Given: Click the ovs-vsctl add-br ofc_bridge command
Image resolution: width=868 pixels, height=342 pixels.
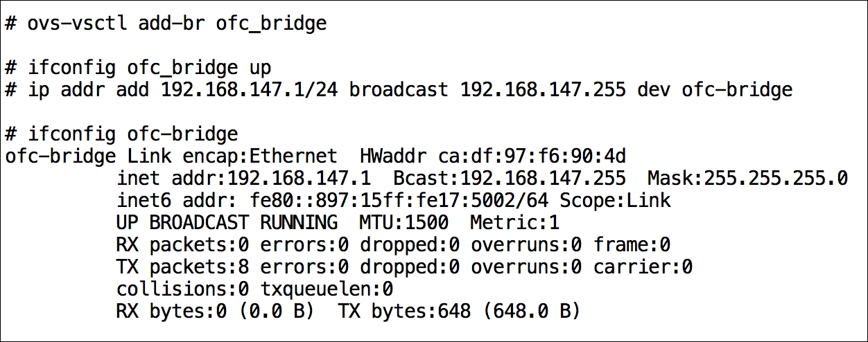Looking at the screenshot, I should click(166, 24).
